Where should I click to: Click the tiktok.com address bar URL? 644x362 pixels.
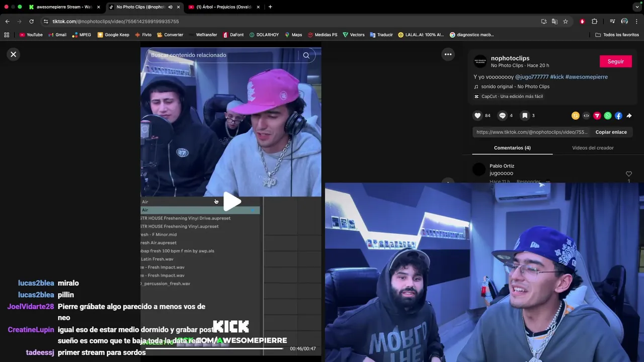point(116,22)
